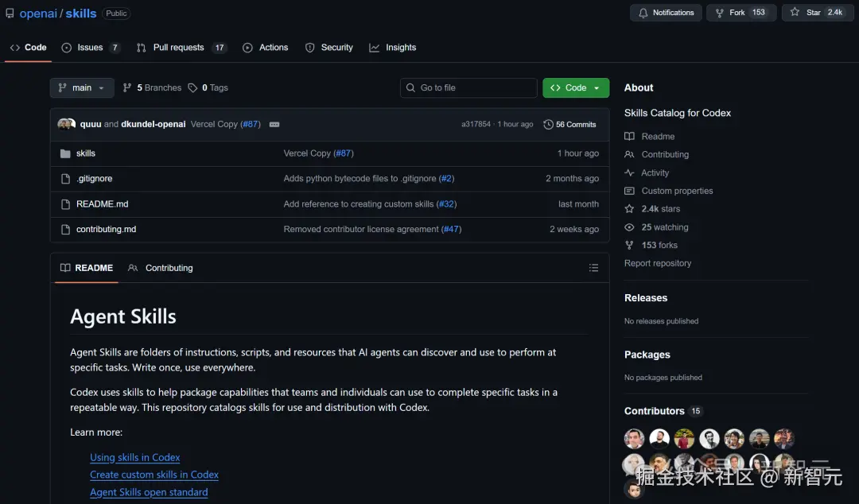Follow the 'Using skills in Codex' link
The width and height of the screenshot is (859, 504).
coord(134,457)
